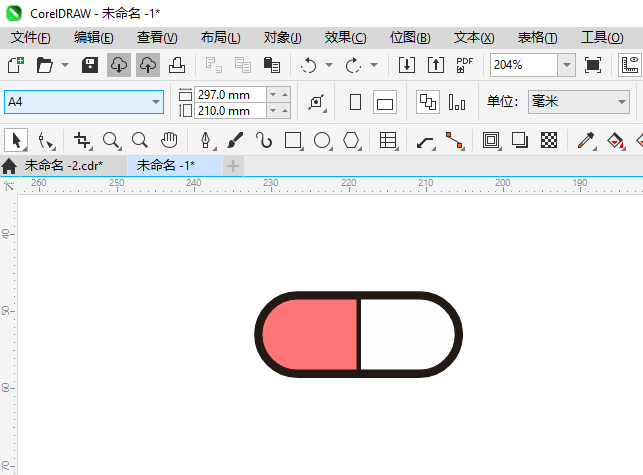Go to the Home welcome screen
This screenshot has height=475, width=643.
click(x=9, y=166)
